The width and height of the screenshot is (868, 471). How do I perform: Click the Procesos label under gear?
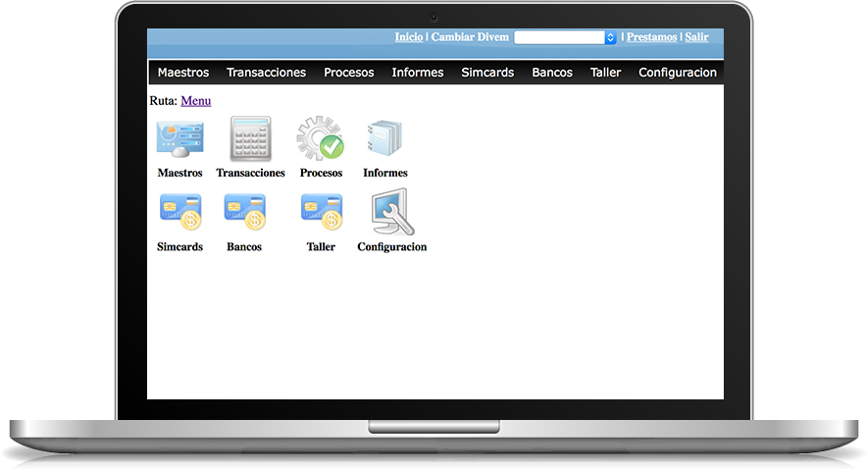tap(321, 173)
